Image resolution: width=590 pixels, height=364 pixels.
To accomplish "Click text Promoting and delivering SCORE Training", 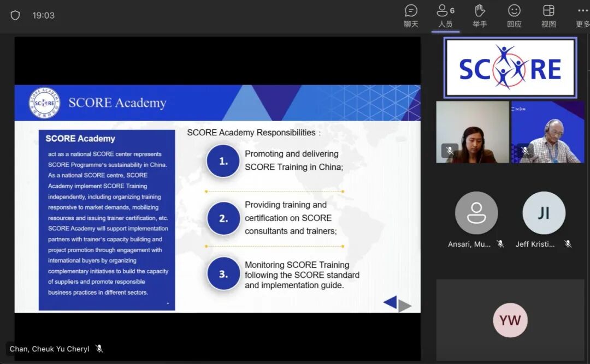I will click(294, 160).
